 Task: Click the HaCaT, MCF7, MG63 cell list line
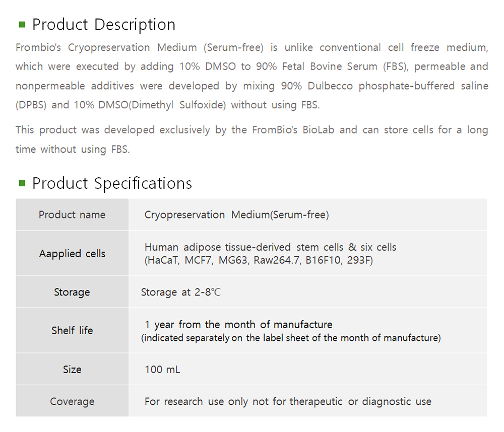point(259,260)
